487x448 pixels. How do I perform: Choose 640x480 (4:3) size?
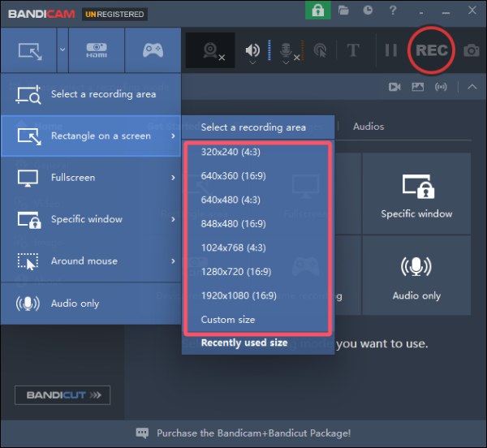258,200
